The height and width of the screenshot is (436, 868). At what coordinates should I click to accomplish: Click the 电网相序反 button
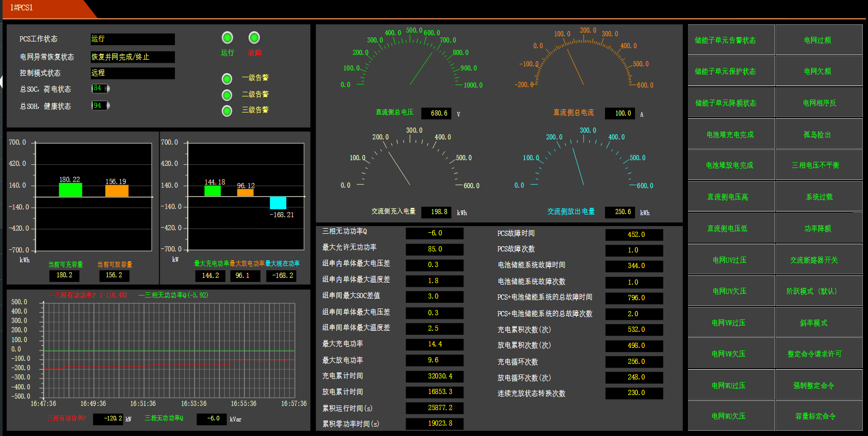(x=819, y=103)
